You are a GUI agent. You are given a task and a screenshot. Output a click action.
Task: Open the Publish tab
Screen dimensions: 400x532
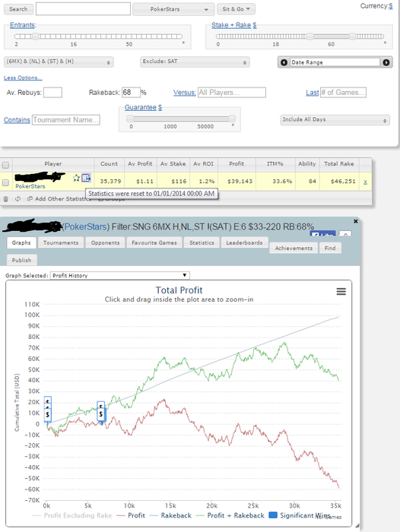pyautogui.click(x=21, y=260)
